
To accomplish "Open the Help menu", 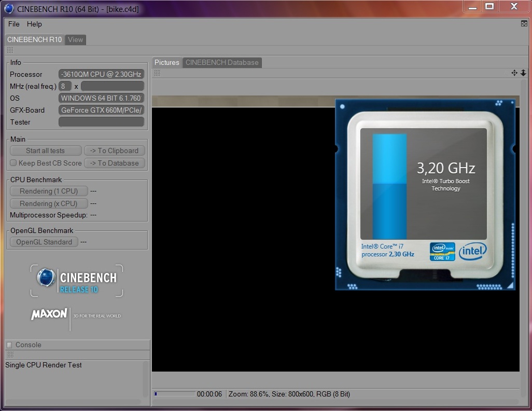I will point(34,24).
